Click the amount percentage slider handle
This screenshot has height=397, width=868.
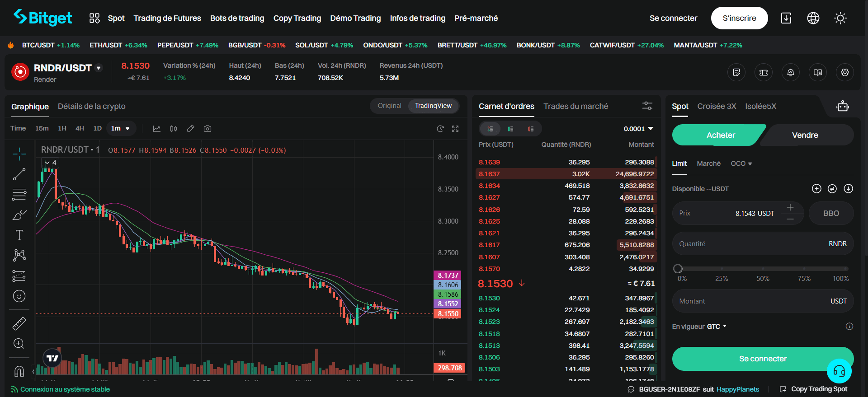pos(678,269)
